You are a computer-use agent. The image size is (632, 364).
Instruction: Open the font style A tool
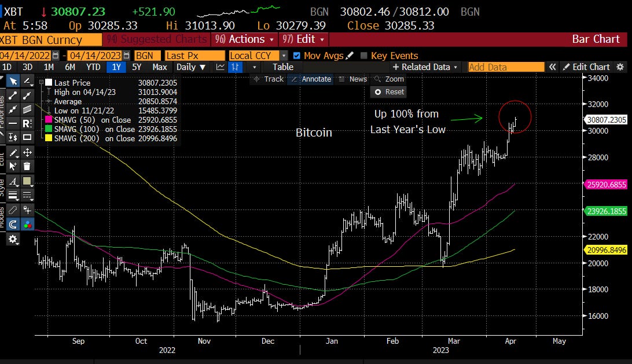[13, 181]
